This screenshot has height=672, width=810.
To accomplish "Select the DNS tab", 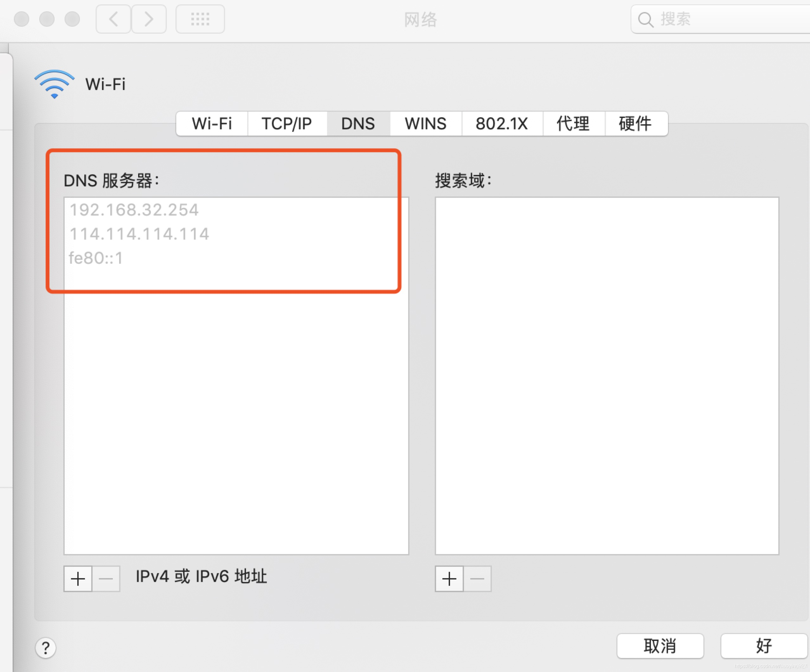I will pyautogui.click(x=358, y=124).
